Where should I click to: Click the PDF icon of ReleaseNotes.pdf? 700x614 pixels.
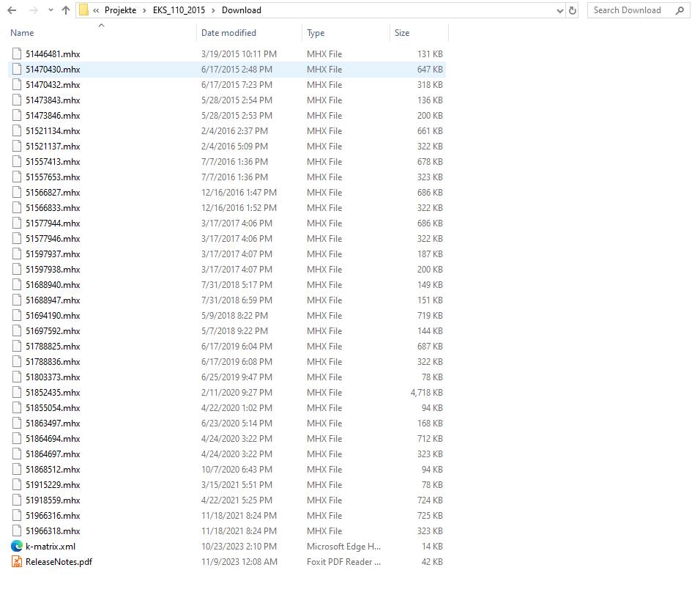pos(17,562)
